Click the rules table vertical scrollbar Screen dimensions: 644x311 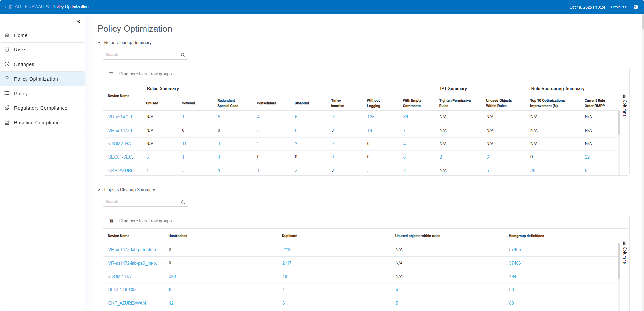[x=619, y=123]
